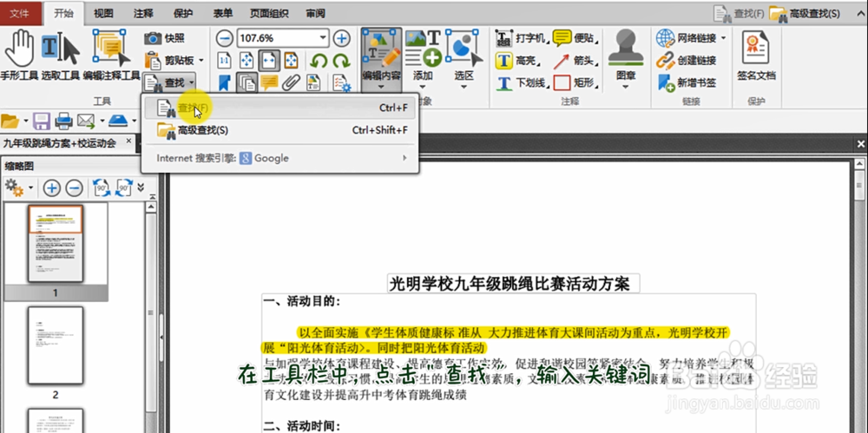The width and height of the screenshot is (868, 433).
Task: Click Create Link (创建链接)
Action: coord(687,61)
